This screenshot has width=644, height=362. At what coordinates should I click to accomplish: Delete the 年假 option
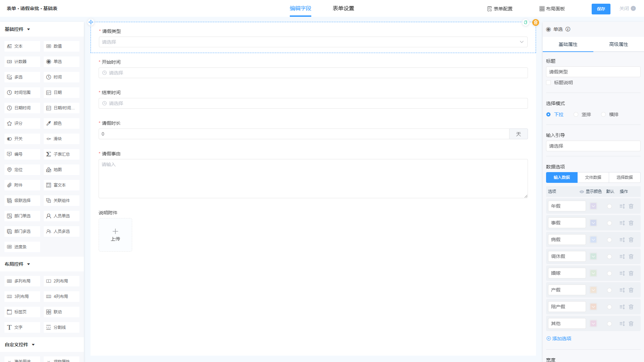pyautogui.click(x=631, y=206)
